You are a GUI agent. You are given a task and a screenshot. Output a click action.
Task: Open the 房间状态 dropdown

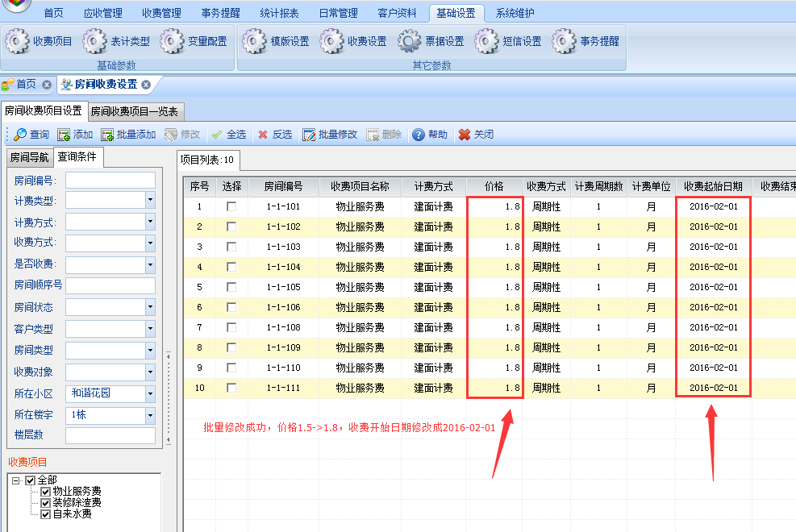150,307
